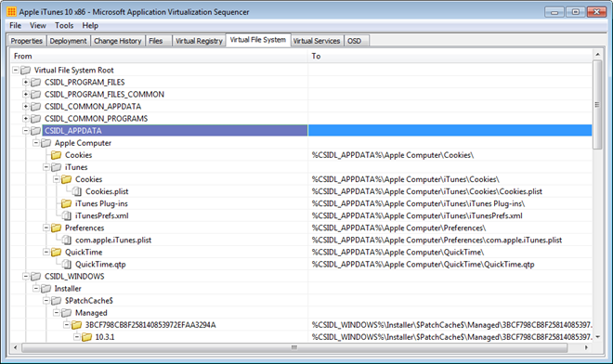613x364 pixels.
Task: Collapse the CSIDL_APPDATA node
Action: (x=26, y=131)
